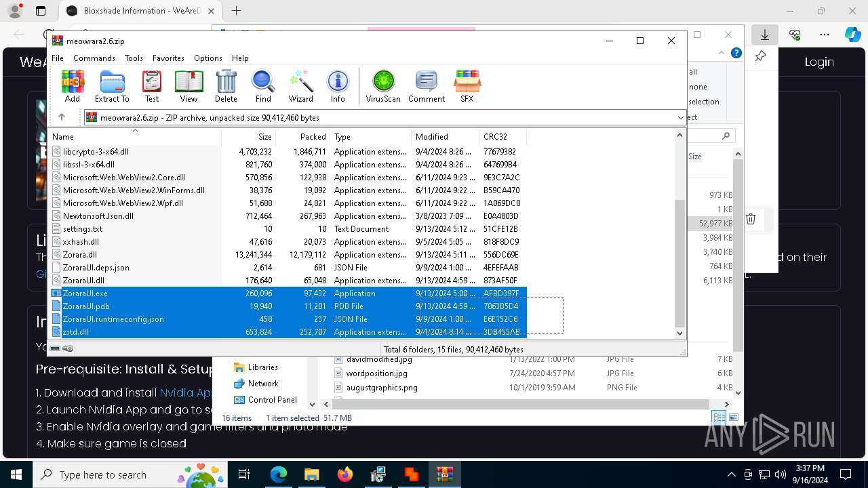Viewport: 868px width, 488px height.
Task: Switch Explorer to large icons view
Action: click(733, 418)
